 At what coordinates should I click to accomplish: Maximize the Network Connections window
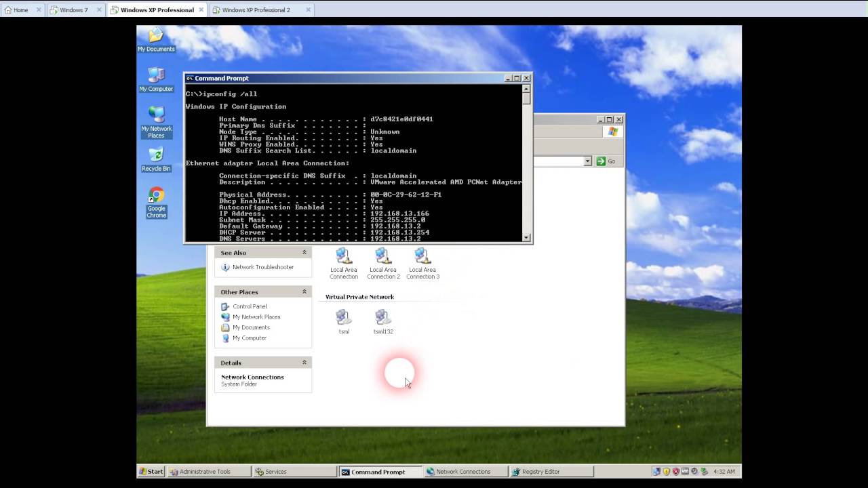point(609,119)
